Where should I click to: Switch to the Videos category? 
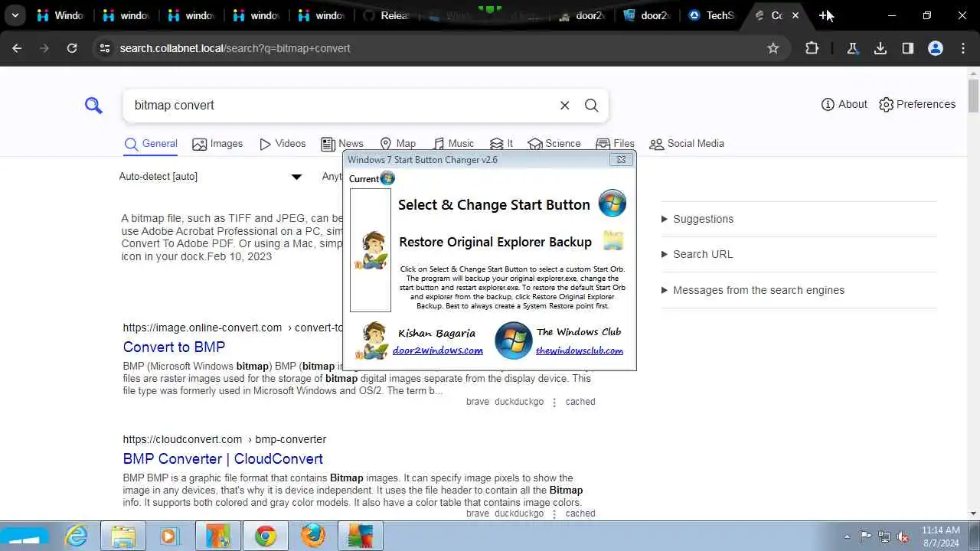(283, 144)
